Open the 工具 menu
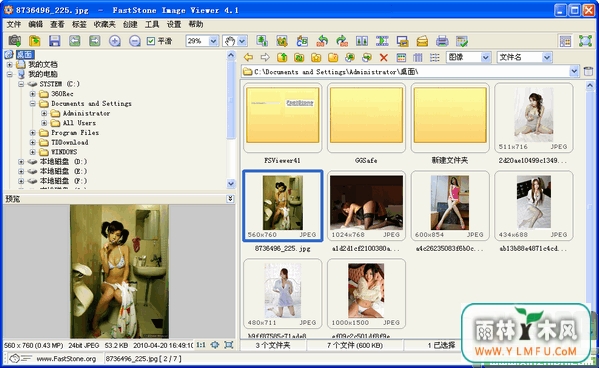This screenshot has width=599, height=368. [152, 24]
